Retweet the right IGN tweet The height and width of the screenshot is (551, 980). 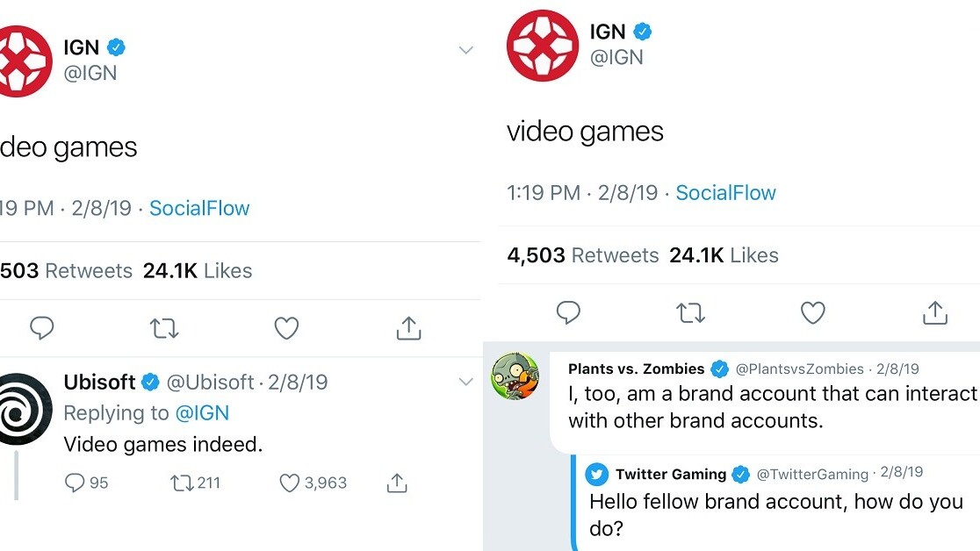point(691,312)
